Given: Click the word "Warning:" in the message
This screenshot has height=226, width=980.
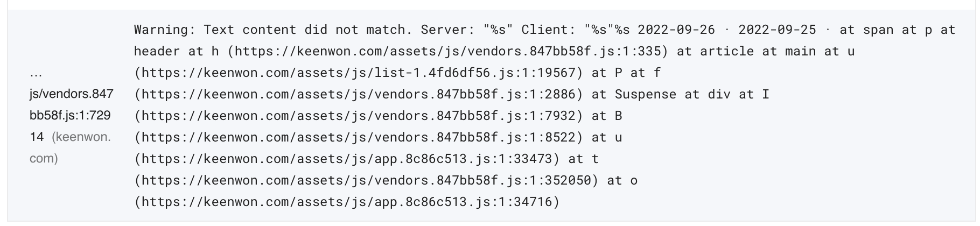Looking at the screenshot, I should pyautogui.click(x=165, y=30).
